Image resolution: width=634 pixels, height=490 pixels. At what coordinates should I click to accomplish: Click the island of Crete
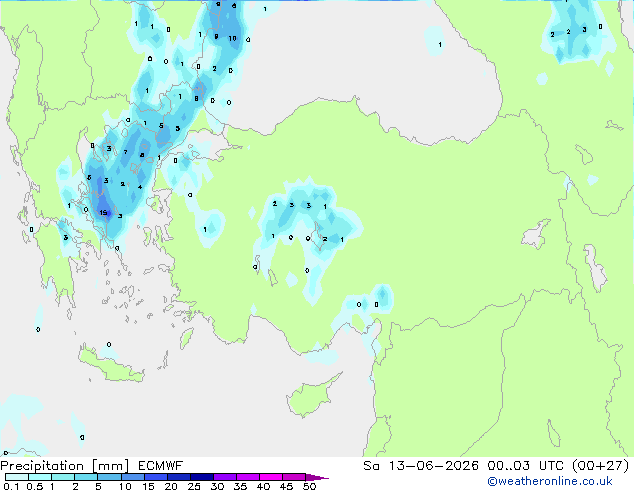[x=110, y=366]
